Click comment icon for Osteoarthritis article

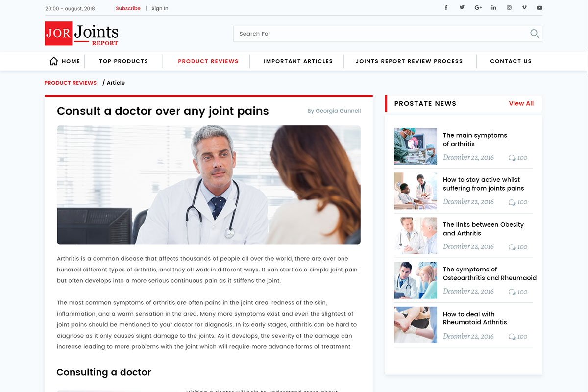(512, 292)
